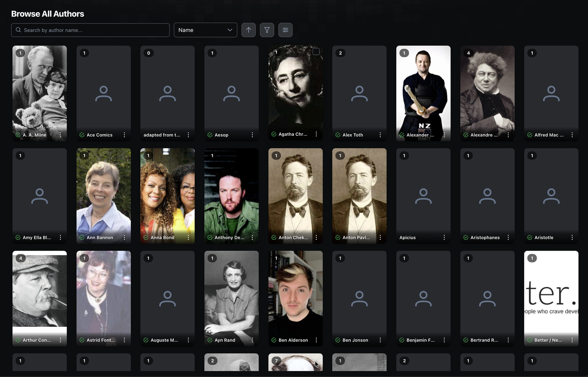Click the author name 'Aristophanes'

[485, 238]
